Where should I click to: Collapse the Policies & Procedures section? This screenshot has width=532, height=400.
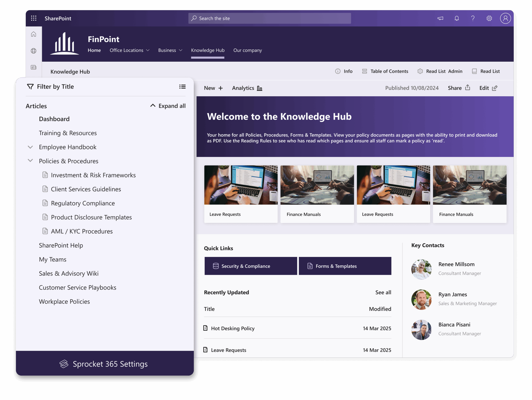30,161
